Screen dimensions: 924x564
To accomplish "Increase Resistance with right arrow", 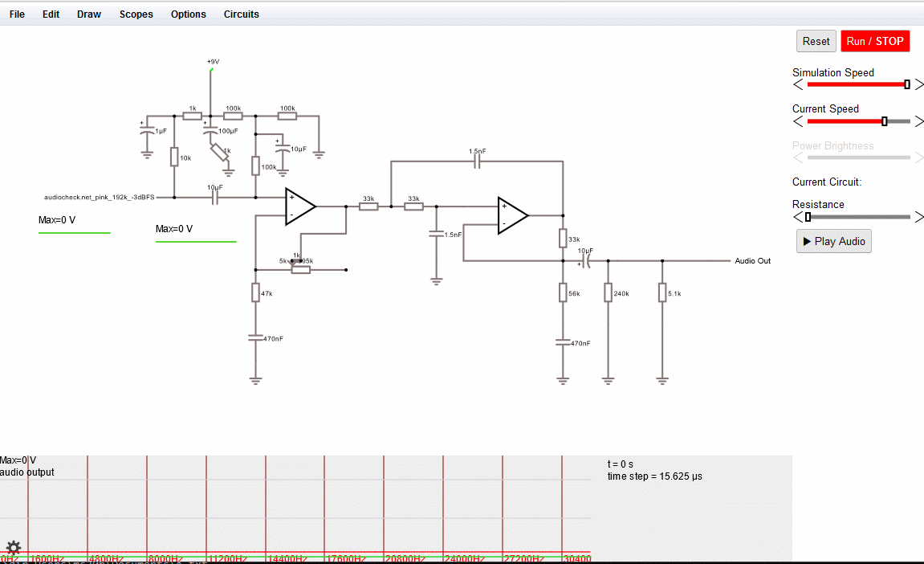I will (x=919, y=217).
